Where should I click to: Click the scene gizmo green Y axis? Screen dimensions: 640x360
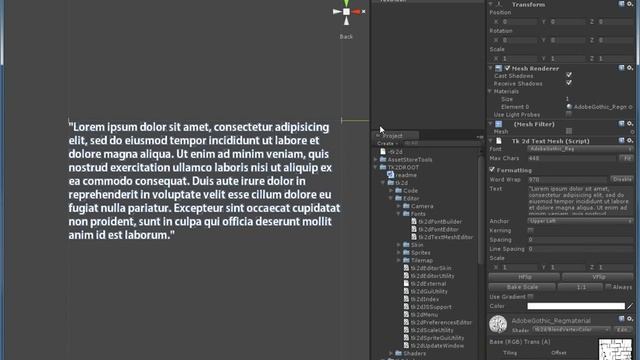pyautogui.click(x=346, y=4)
